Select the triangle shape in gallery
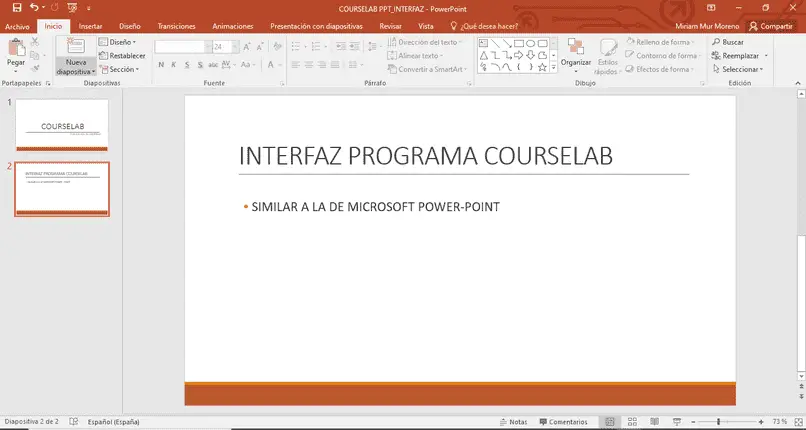The image size is (806, 430). click(484, 55)
